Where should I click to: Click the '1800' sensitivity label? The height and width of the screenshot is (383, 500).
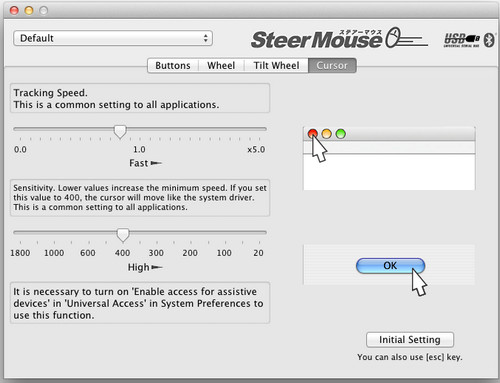(20, 253)
